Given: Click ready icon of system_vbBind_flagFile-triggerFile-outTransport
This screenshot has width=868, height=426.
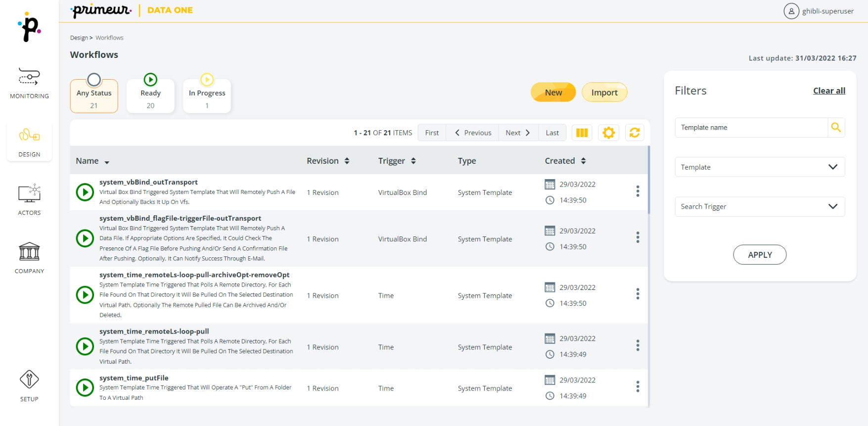Looking at the screenshot, I should tap(85, 238).
